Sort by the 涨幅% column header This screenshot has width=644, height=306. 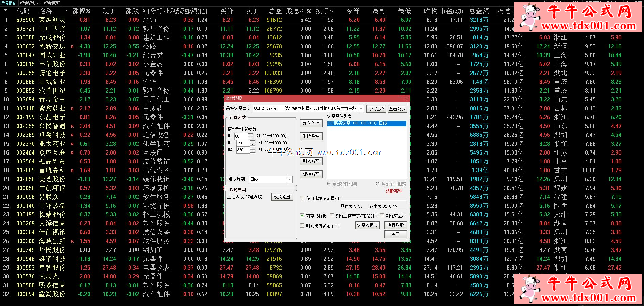point(81,11)
